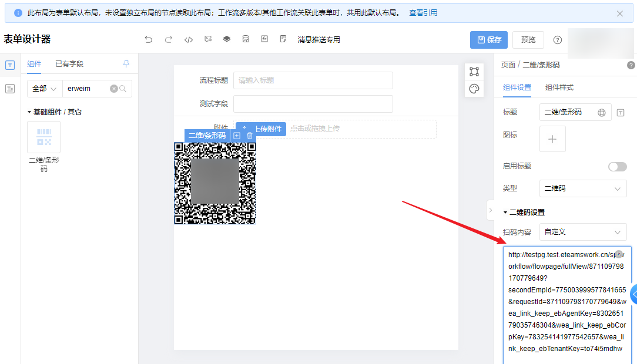Image resolution: width=637 pixels, height=364 pixels.
Task: Toggle the 启用标题 switch
Action: (618, 166)
